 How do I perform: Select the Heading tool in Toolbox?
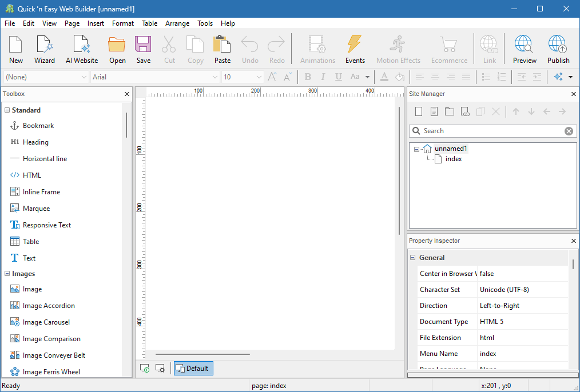tap(30, 142)
